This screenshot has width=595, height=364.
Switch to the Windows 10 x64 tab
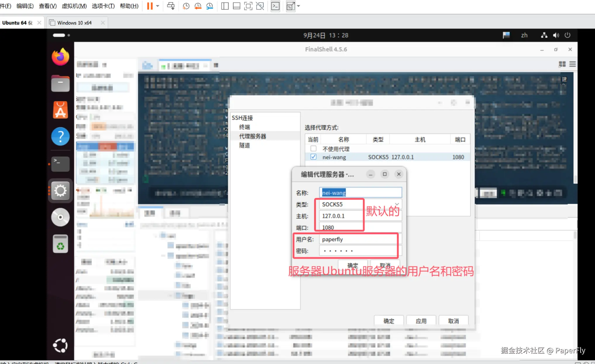pos(74,23)
